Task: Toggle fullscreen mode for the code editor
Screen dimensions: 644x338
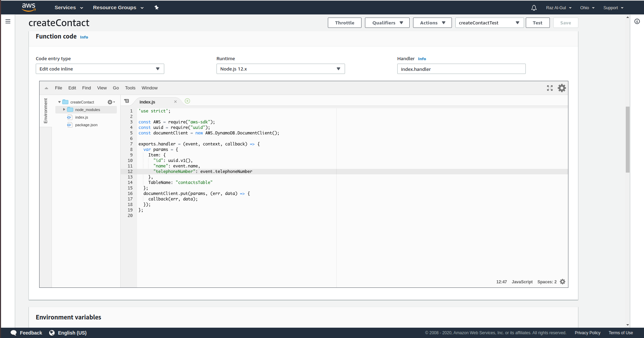Action: tap(550, 88)
